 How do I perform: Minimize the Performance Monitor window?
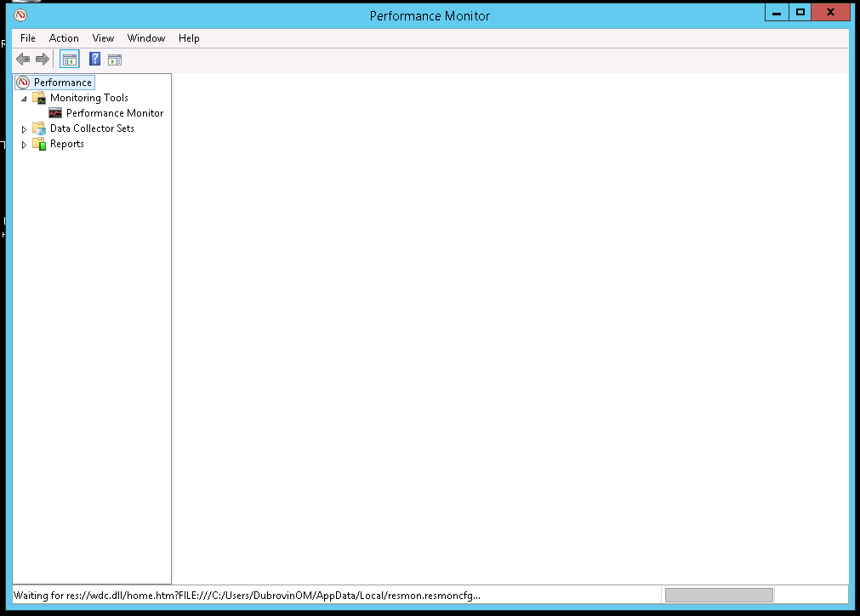click(777, 13)
